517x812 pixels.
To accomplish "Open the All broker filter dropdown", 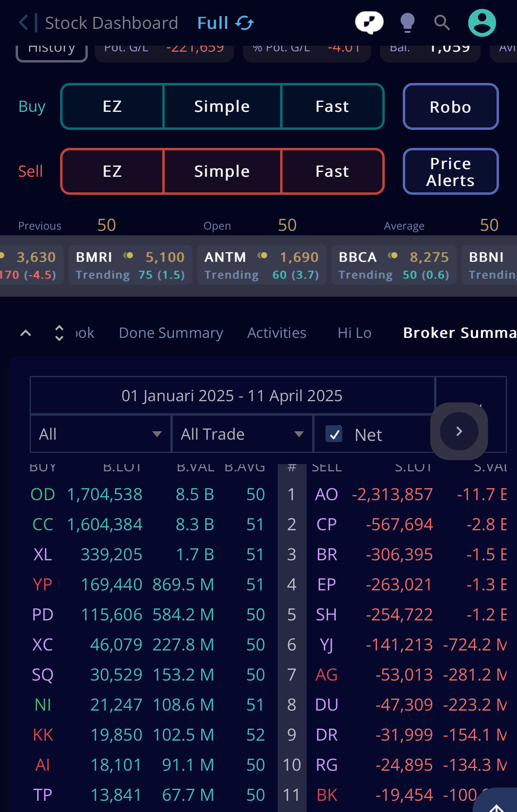I will click(100, 434).
